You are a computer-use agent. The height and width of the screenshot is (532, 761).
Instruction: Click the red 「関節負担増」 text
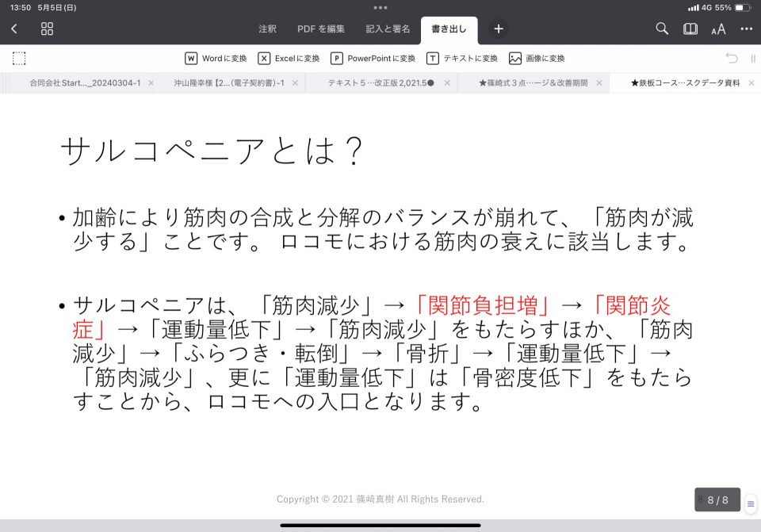(483, 305)
